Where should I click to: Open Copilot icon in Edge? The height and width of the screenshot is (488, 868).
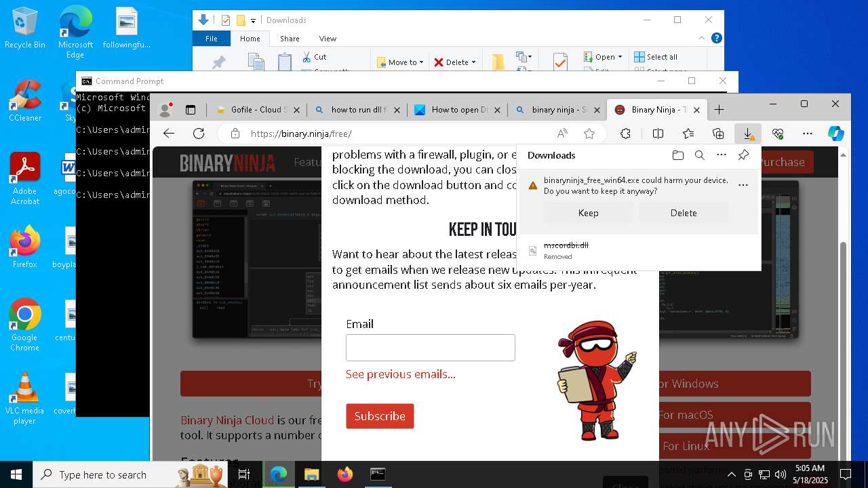[x=836, y=134]
